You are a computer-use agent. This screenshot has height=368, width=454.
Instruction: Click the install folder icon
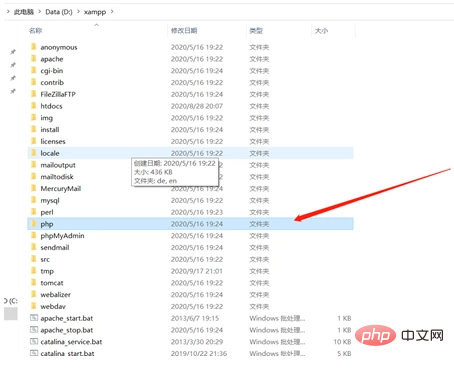[33, 129]
